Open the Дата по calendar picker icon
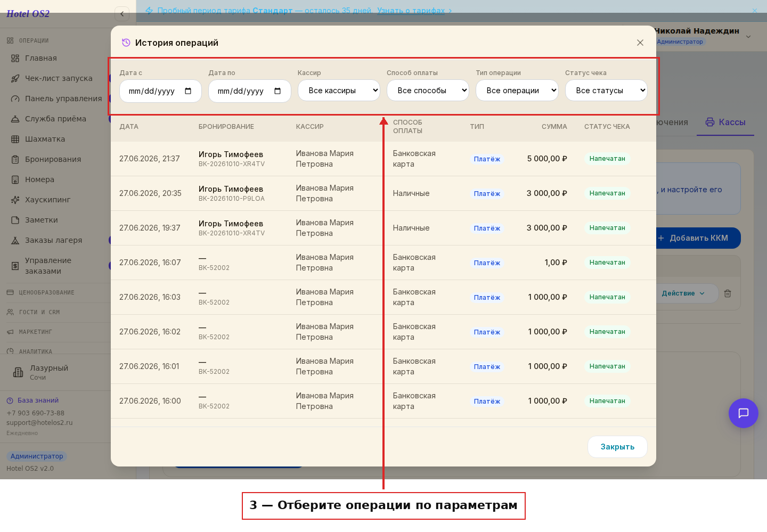The width and height of the screenshot is (767, 532). (x=278, y=91)
